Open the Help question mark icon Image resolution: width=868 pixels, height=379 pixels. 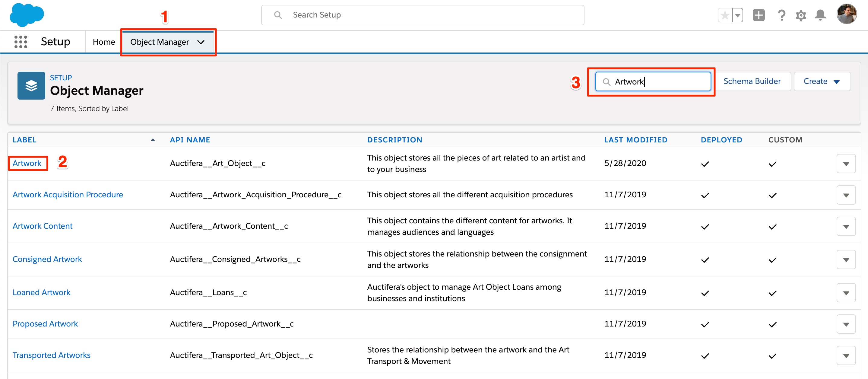[781, 15]
